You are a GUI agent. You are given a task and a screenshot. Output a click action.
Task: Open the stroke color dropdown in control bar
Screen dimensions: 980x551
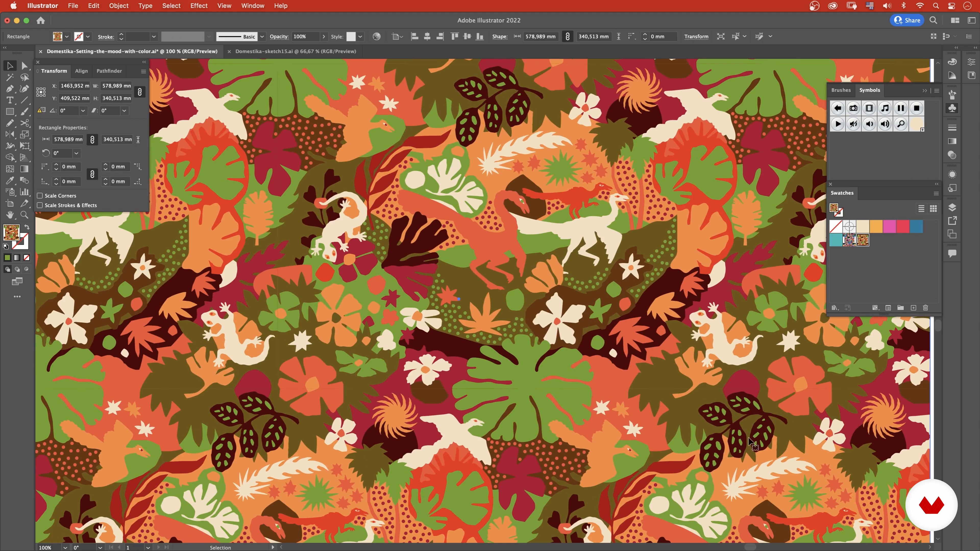[x=88, y=36]
